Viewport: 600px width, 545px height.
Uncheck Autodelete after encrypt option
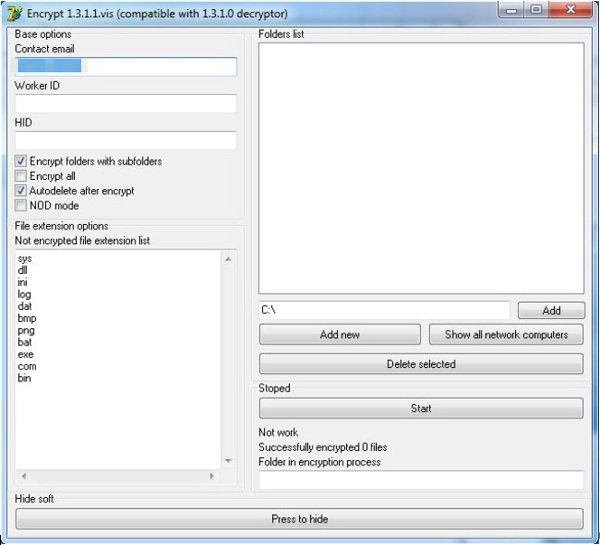pyautogui.click(x=21, y=191)
